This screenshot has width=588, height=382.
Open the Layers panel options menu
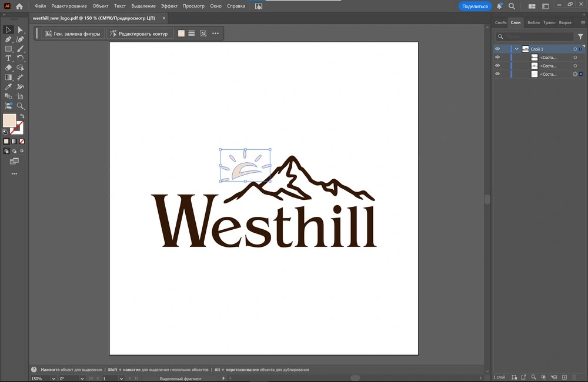582,22
